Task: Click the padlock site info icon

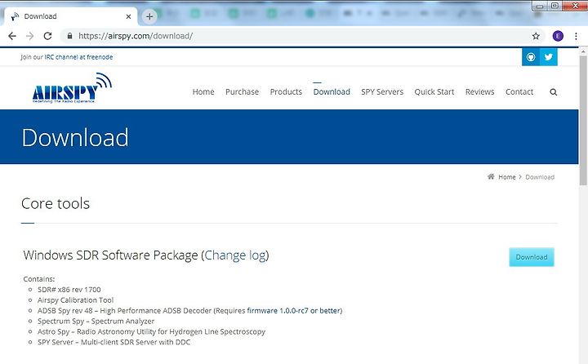Action: pos(69,36)
